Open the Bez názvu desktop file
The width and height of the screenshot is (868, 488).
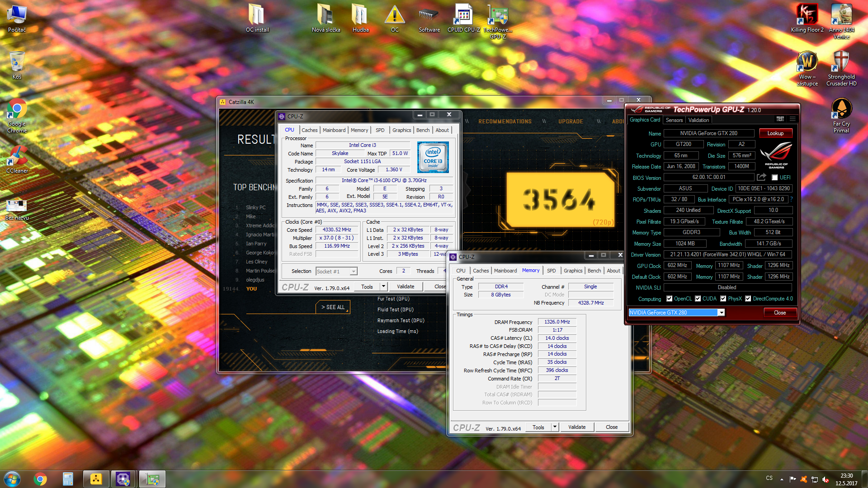coord(17,209)
